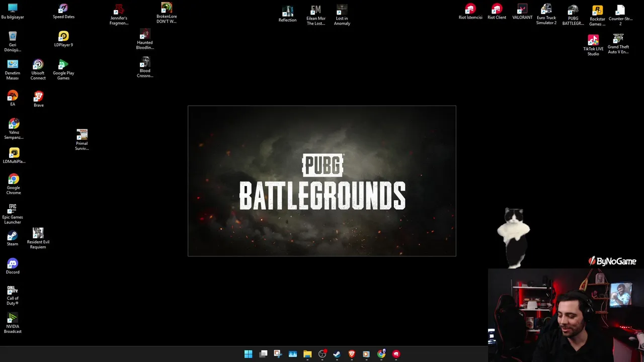The width and height of the screenshot is (644, 362).
Task: Launch the Riot Client shortcut
Action: (497, 12)
